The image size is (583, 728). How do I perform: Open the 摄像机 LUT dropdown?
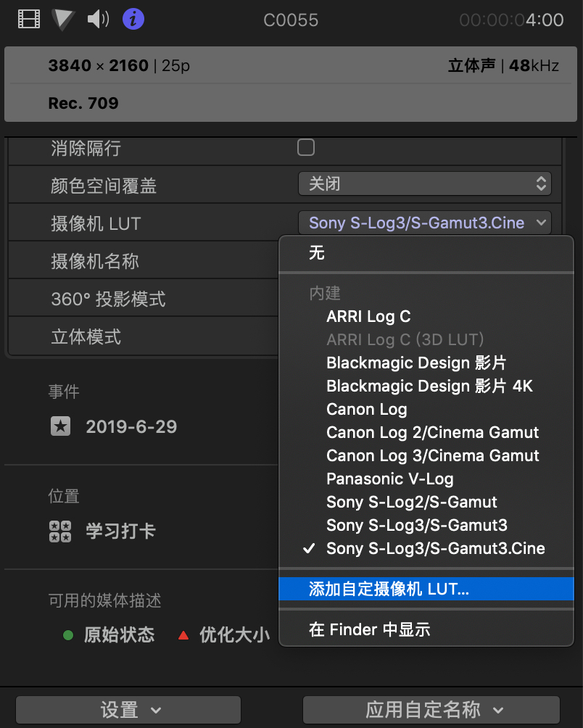coord(424,223)
